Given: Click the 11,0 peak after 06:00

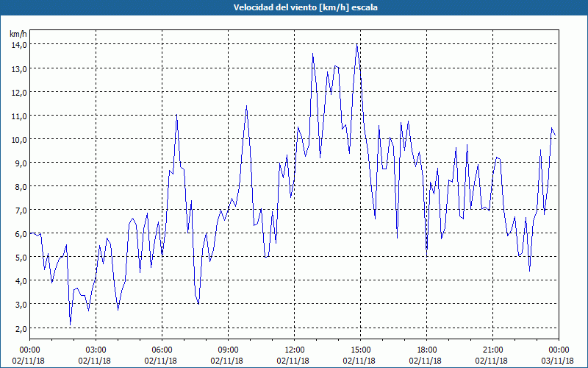Looking at the screenshot, I should (176, 115).
